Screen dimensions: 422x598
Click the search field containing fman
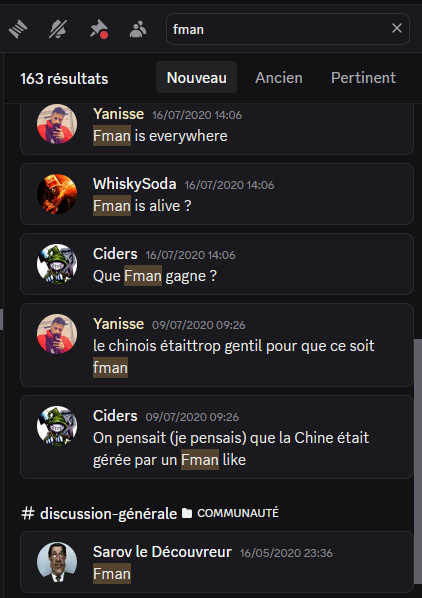point(288,29)
